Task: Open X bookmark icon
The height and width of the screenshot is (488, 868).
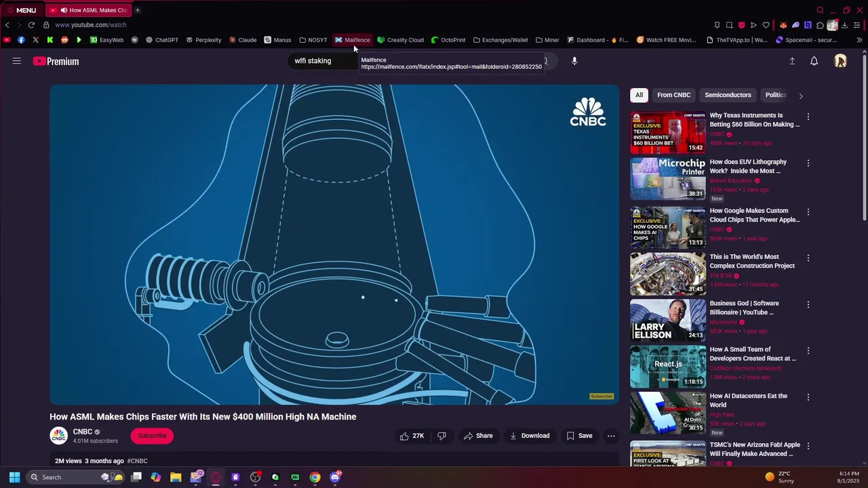Action: pos(35,40)
